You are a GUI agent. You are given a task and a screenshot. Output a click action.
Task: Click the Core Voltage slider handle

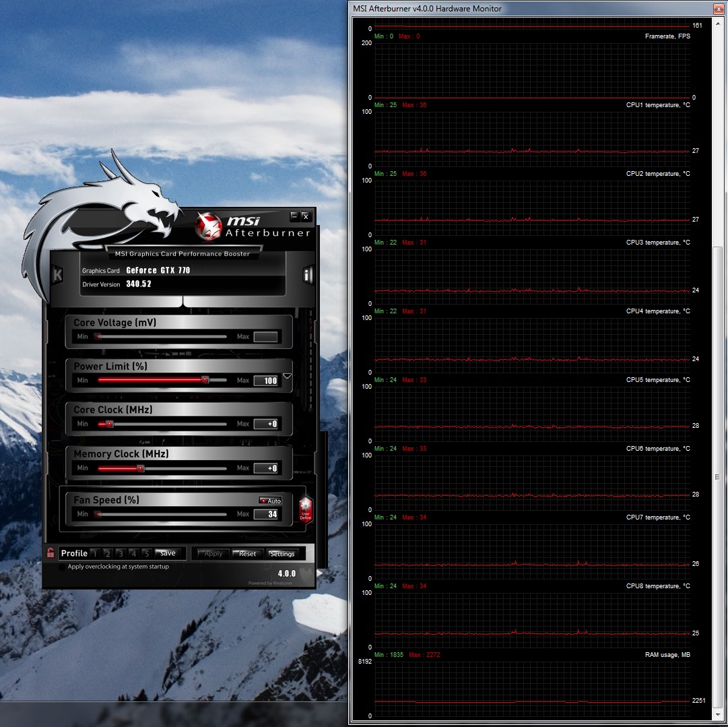98,336
